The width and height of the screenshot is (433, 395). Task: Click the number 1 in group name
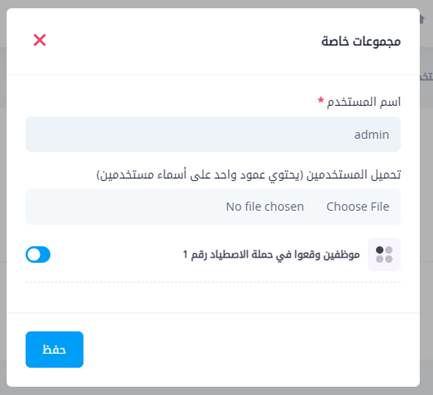pyautogui.click(x=185, y=255)
